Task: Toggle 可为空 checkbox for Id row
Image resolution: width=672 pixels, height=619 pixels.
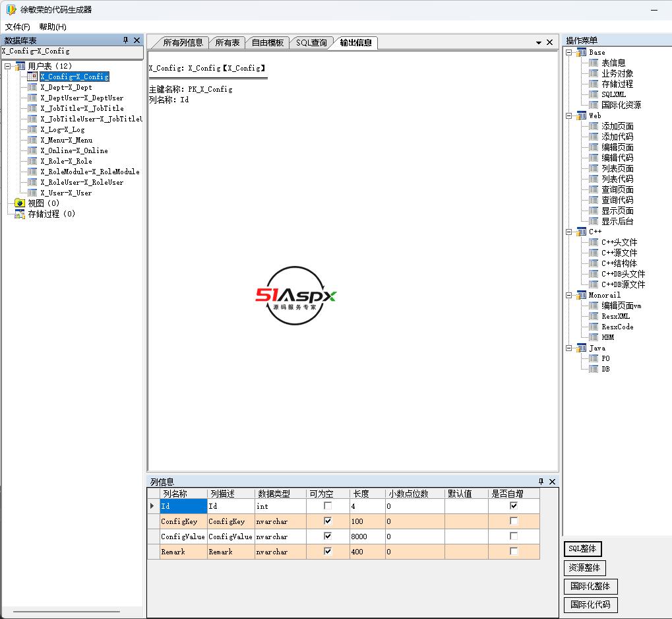Action: tap(328, 505)
